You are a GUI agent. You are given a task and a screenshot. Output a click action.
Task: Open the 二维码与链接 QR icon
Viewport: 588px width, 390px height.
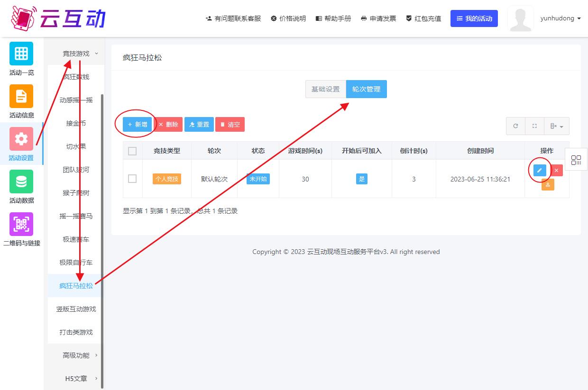[21, 224]
